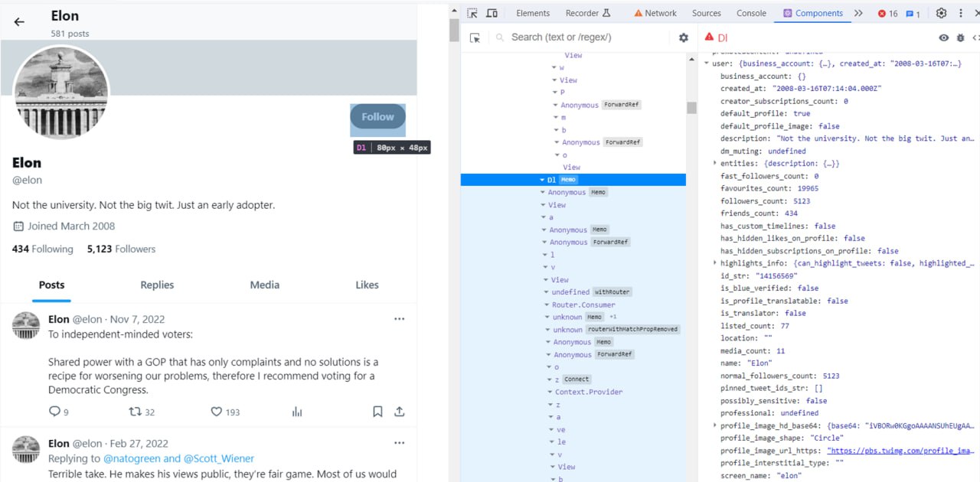Open view analytics chart icon on first post
This screenshot has width=980, height=482.
pos(297,412)
